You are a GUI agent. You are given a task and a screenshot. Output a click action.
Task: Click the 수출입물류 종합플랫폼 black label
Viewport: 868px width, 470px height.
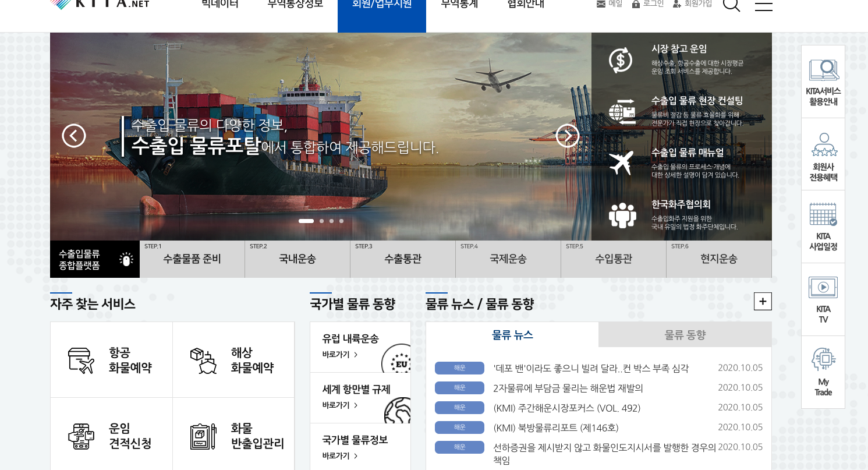95,259
